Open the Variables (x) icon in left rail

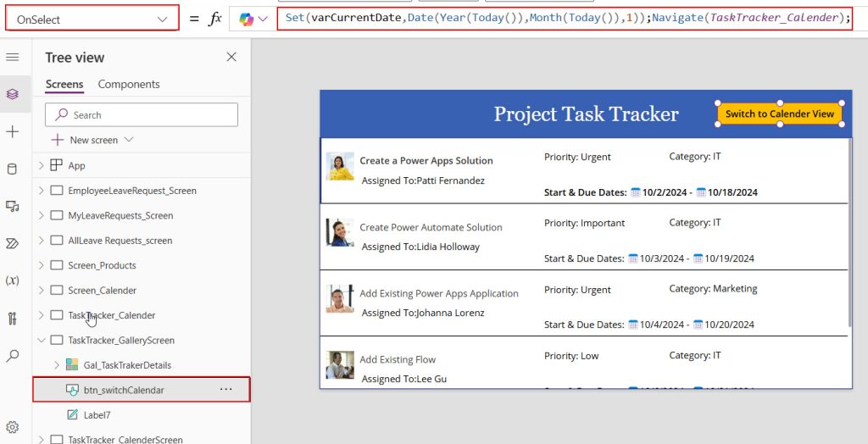12,280
